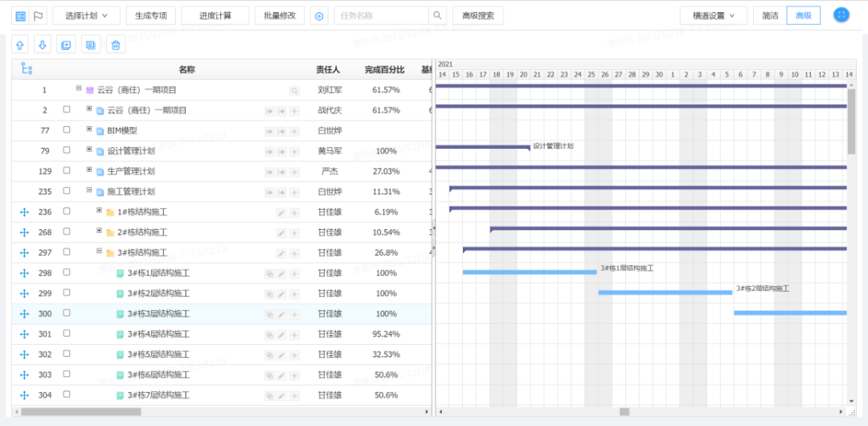The width and height of the screenshot is (868, 426).
Task: Click the 3#栋2层结构施工 Gantt bar
Action: (665, 293)
